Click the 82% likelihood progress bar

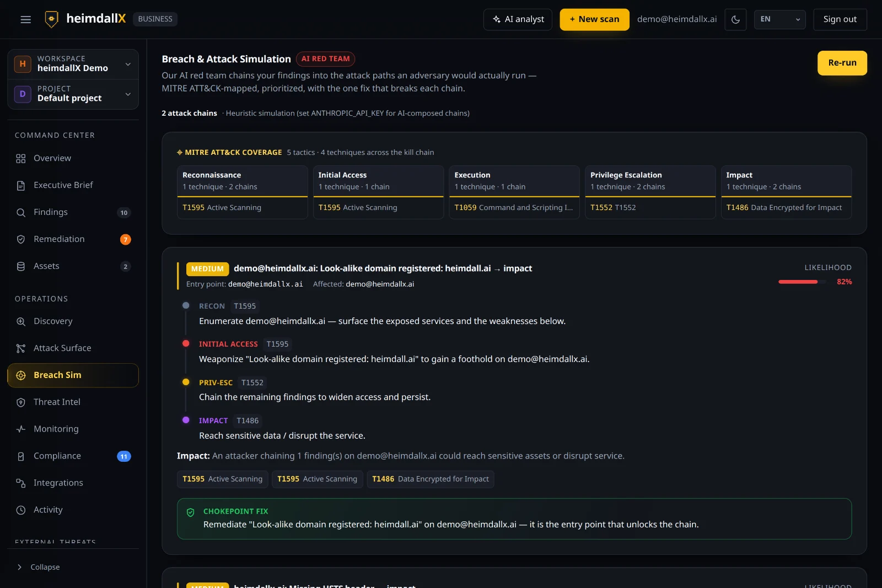click(802, 282)
